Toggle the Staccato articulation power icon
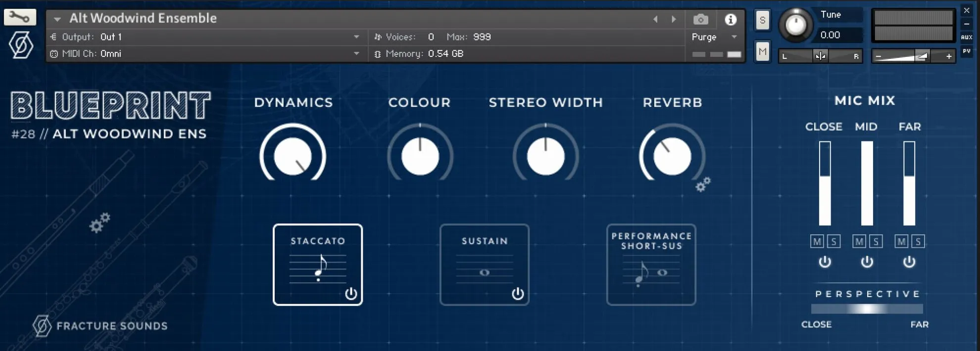The height and width of the screenshot is (351, 980). click(x=351, y=294)
